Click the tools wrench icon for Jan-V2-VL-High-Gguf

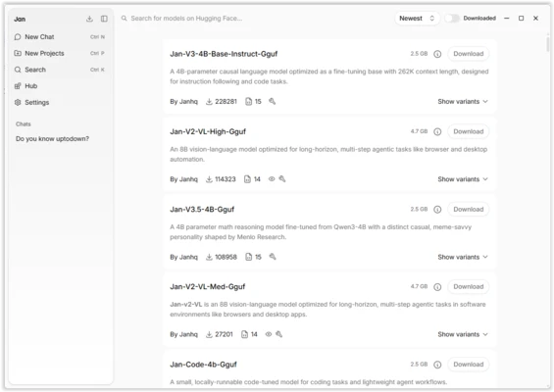tap(282, 179)
